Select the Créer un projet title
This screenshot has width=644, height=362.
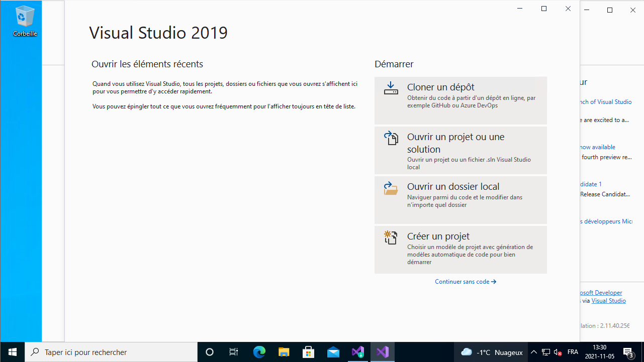[438, 236]
